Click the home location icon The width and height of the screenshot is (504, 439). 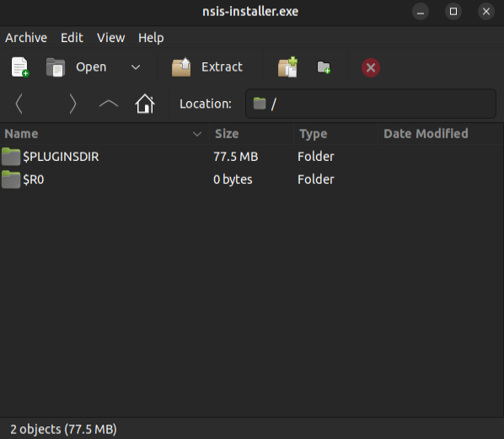(145, 104)
